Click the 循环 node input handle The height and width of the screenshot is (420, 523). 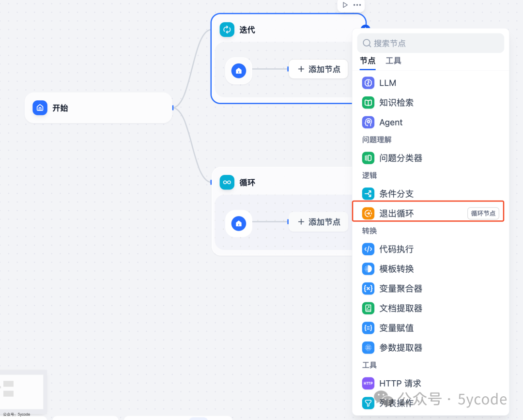tap(211, 182)
